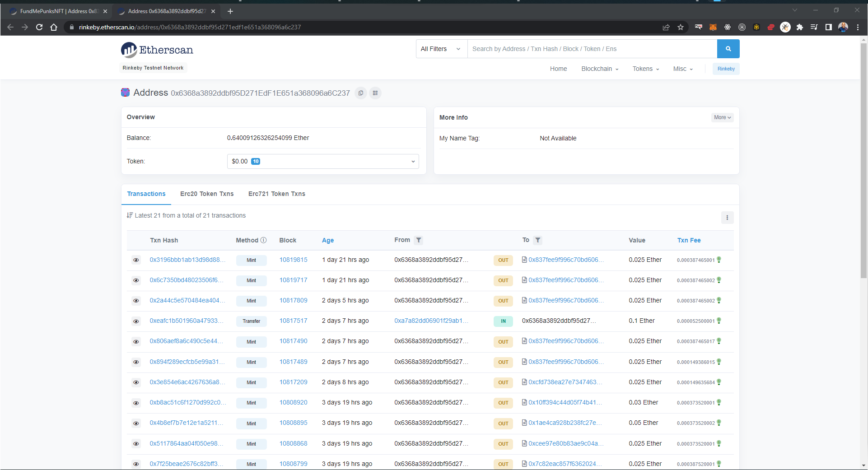This screenshot has width=868, height=470.
Task: Open Chrome profile avatar
Action: [843, 27]
